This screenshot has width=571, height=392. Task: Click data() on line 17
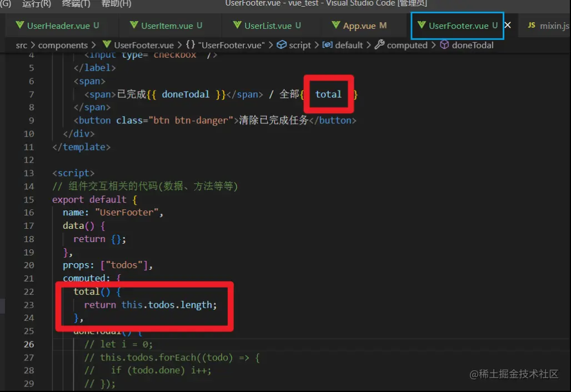coord(78,225)
